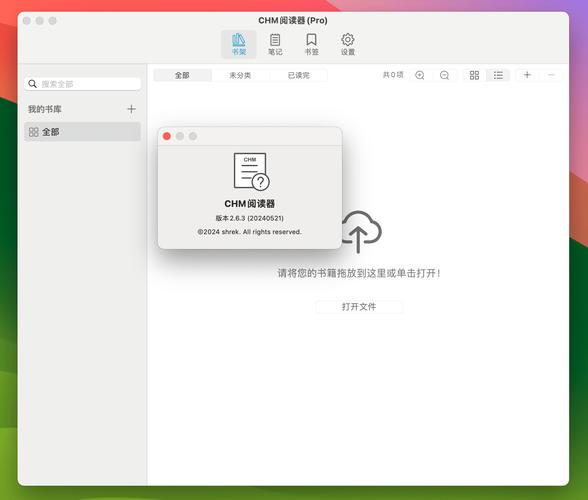Click the zoom out magnifier icon
Viewport: 588px width, 500px height.
point(444,75)
